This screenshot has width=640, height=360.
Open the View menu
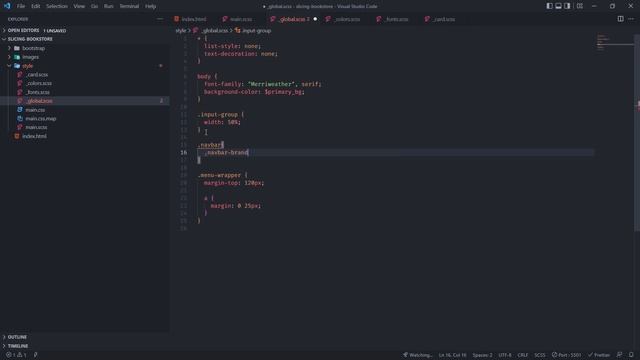[x=79, y=6]
